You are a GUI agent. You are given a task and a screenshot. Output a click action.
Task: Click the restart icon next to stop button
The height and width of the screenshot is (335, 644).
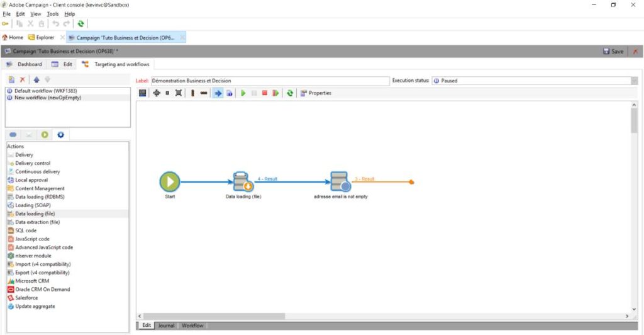[x=275, y=93]
